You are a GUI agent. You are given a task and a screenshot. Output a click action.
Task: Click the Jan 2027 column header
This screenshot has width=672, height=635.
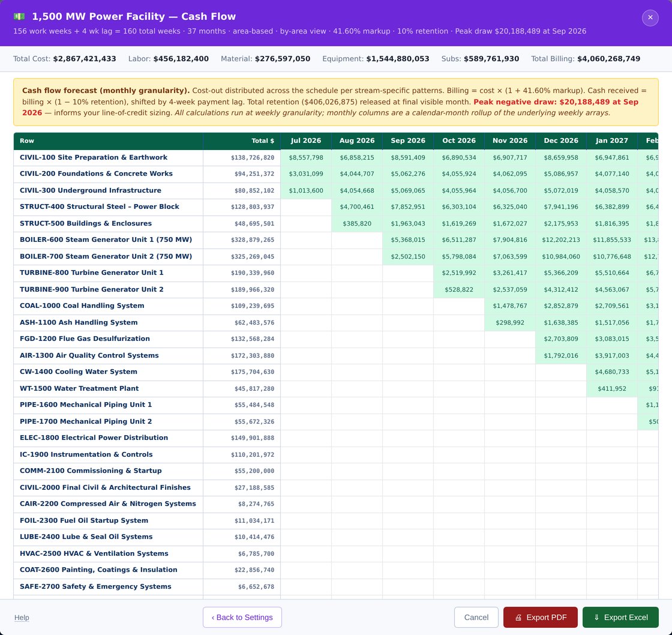click(x=611, y=140)
